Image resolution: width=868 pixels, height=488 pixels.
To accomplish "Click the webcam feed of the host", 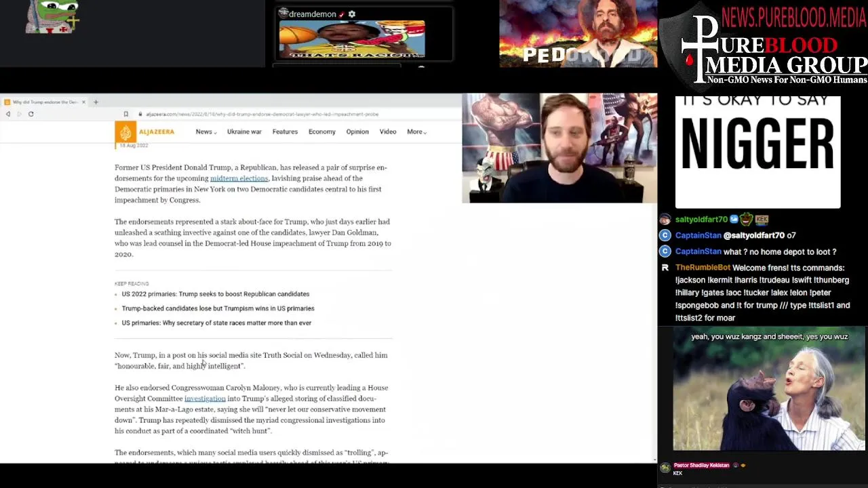I will pyautogui.click(x=559, y=148).
